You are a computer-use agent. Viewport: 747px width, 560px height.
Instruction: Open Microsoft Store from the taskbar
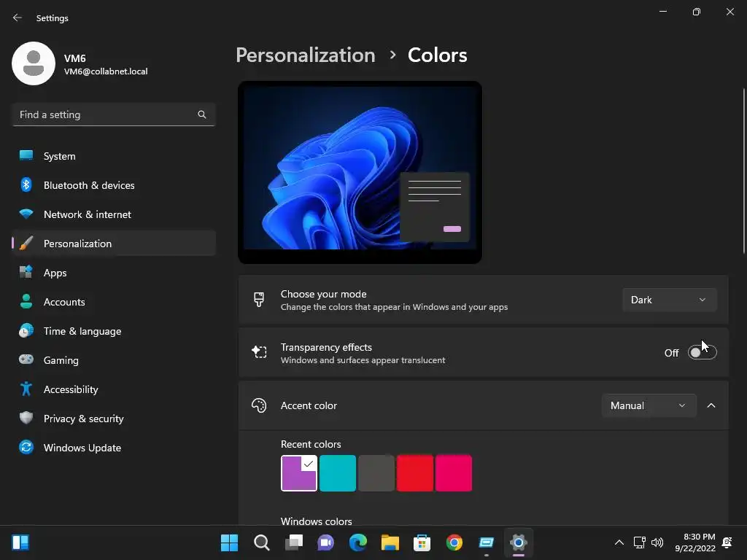(x=422, y=542)
